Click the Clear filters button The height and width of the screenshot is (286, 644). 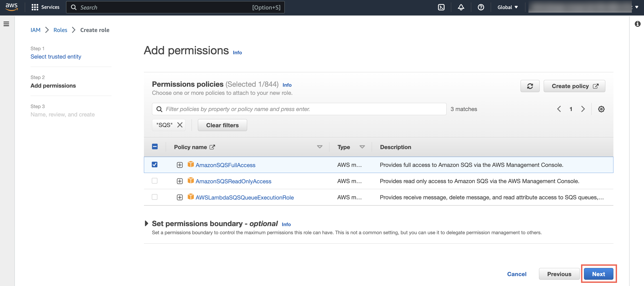pos(222,125)
